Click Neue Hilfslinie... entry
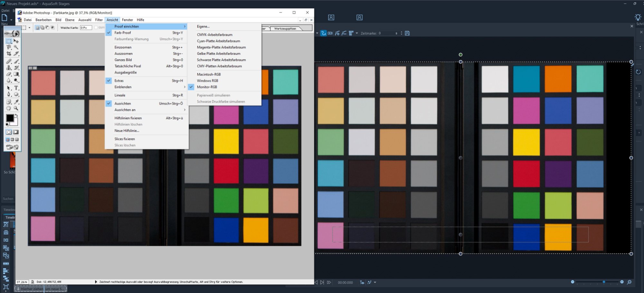This screenshot has height=293, width=644. tap(127, 131)
